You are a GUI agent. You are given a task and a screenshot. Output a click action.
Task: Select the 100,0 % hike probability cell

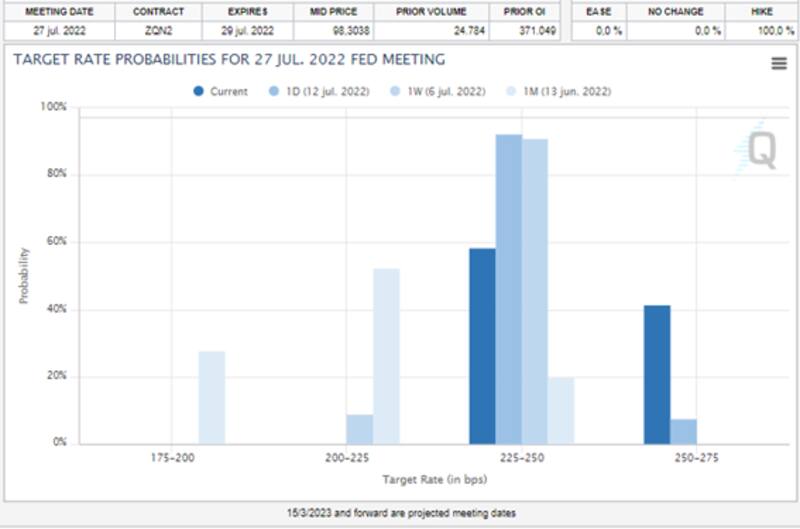(760, 31)
